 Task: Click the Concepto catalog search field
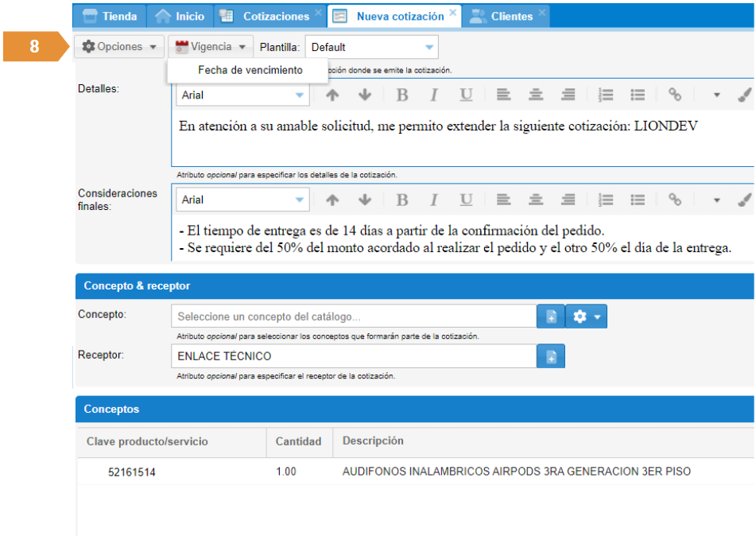pos(354,317)
